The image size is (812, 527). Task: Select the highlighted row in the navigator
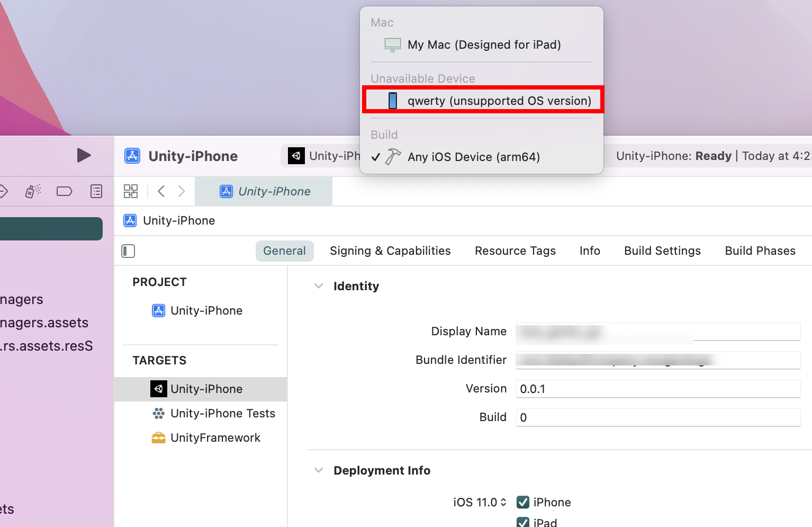[x=51, y=229]
